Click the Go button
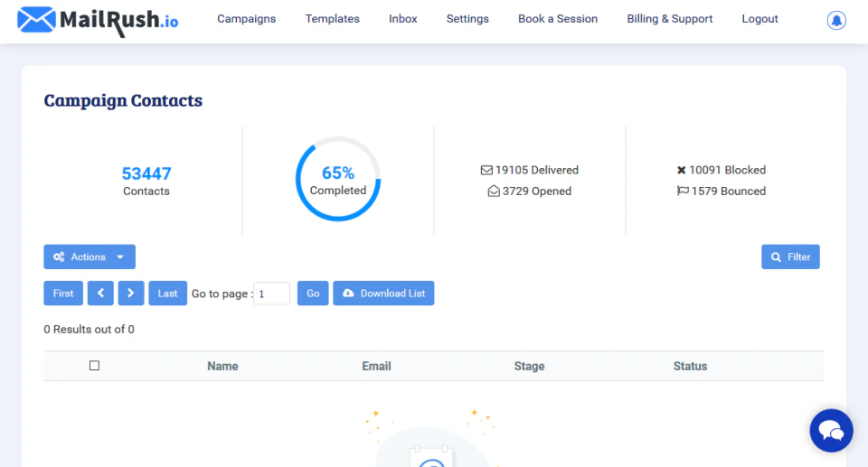 [x=313, y=294]
